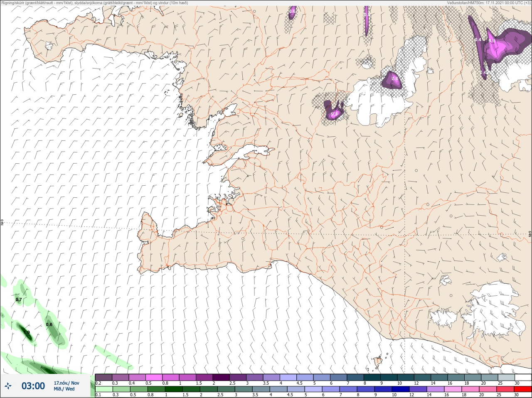This screenshot has width=532, height=398.
Task: Click the red 30 swatch on the lower scale
Action: click(523, 389)
